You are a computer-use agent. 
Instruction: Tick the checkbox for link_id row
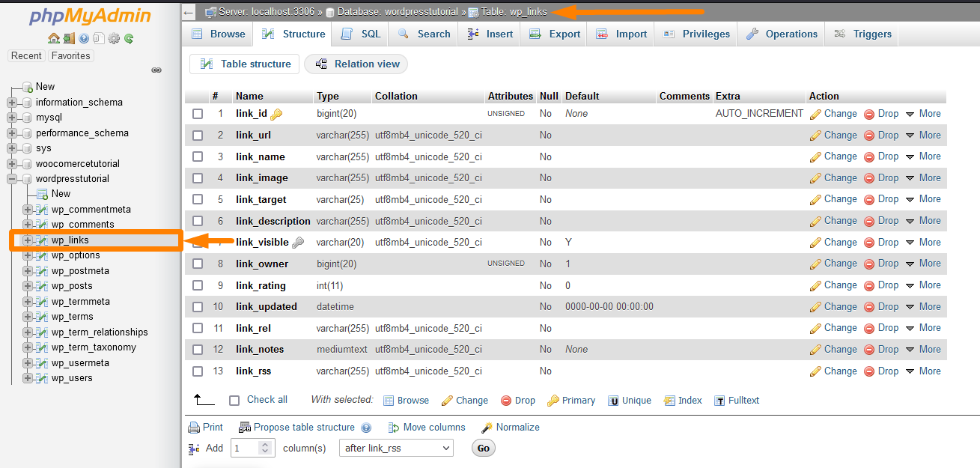[x=198, y=114]
